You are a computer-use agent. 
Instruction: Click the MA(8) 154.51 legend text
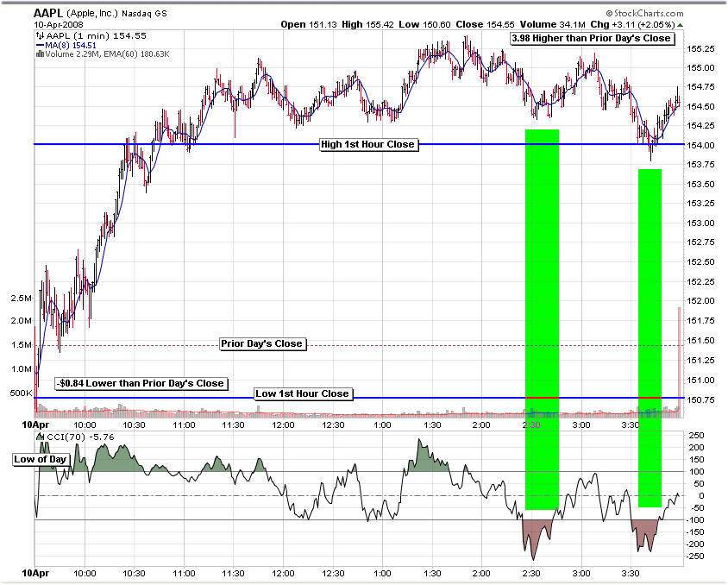tap(71, 45)
